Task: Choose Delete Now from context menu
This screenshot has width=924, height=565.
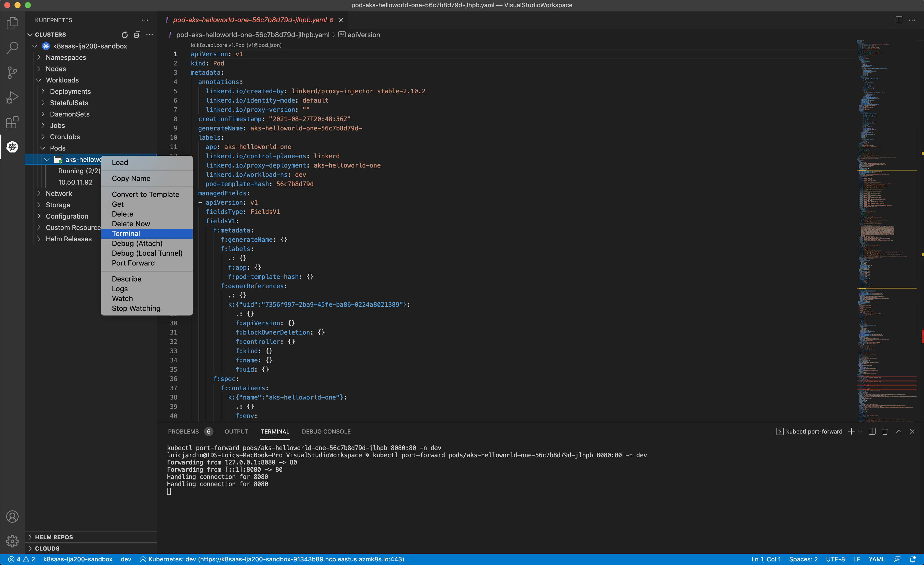Action: (147, 224)
